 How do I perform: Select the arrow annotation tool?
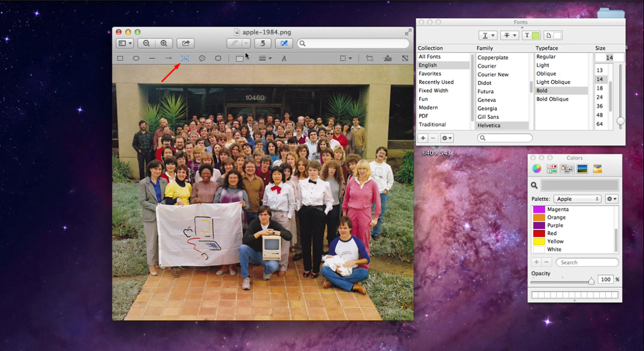[x=169, y=58]
